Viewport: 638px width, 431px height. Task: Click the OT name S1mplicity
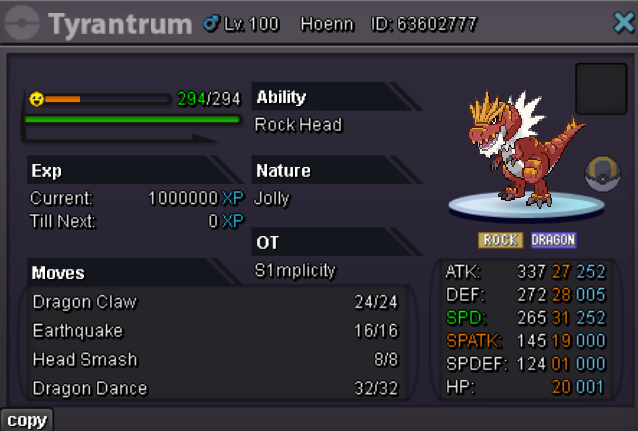[295, 270]
